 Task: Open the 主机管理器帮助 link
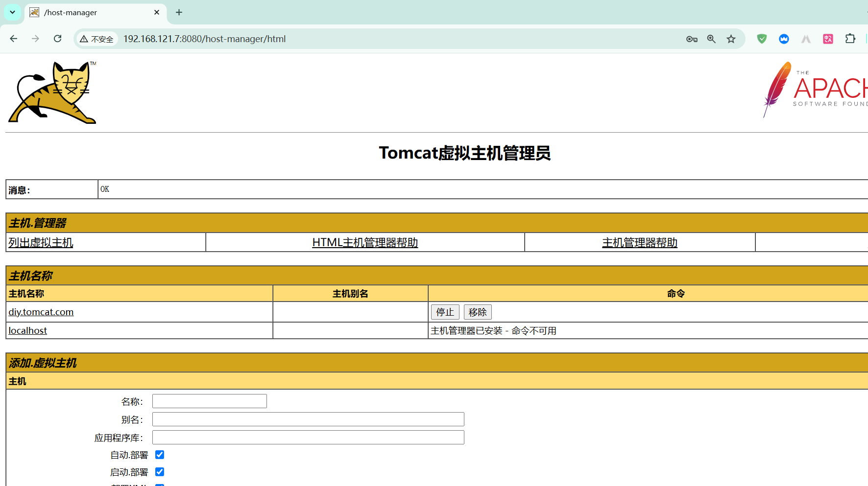[640, 242]
